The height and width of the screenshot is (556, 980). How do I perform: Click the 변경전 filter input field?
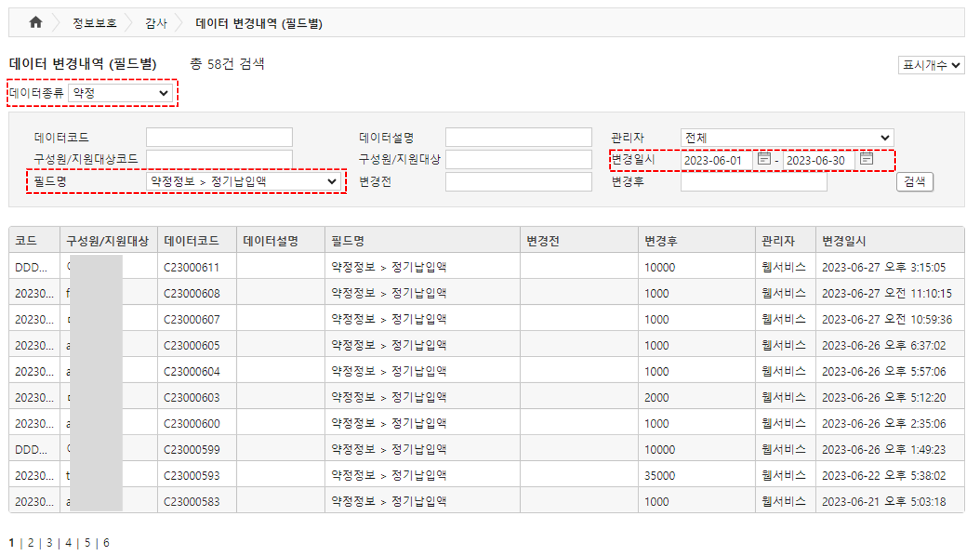(518, 182)
